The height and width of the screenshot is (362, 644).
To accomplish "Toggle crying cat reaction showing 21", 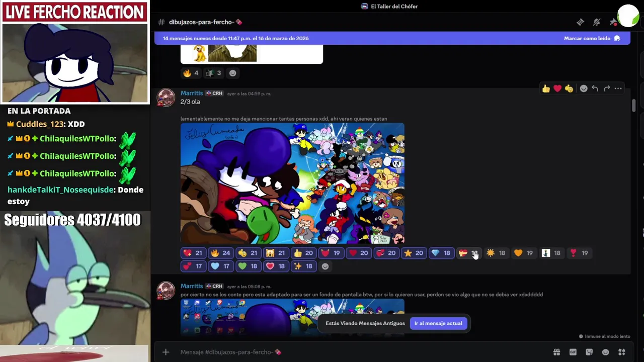I will [276, 253].
